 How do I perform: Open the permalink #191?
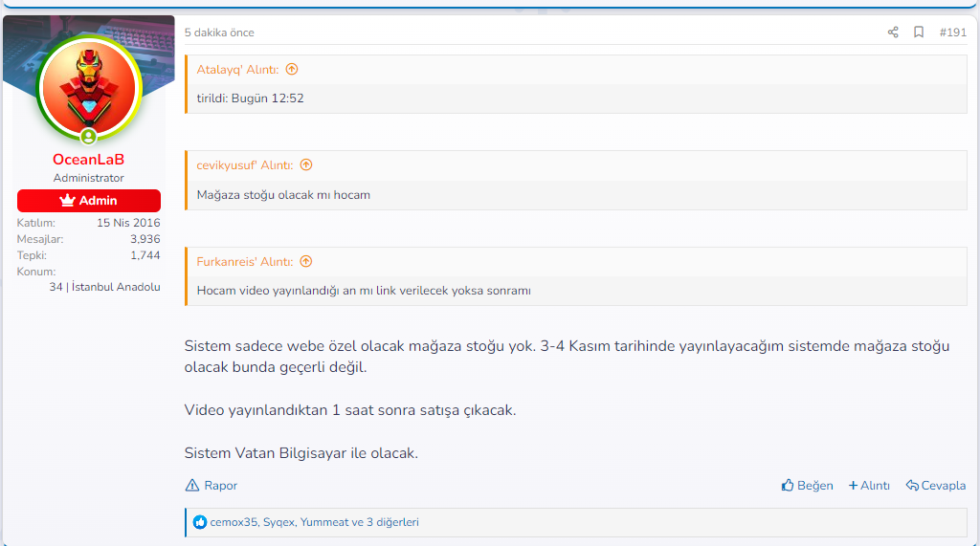tap(952, 33)
